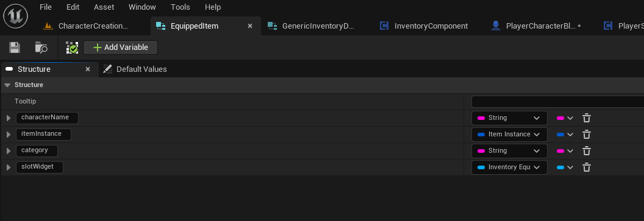This screenshot has height=221, width=644.
Task: Delete the characterName variable
Action: pos(587,118)
